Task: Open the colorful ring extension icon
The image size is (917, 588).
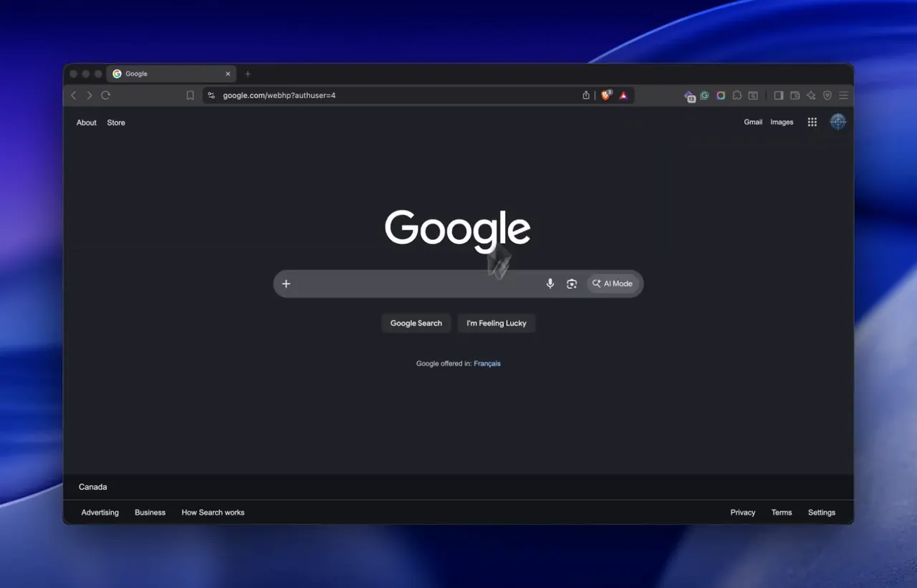Action: (x=721, y=95)
